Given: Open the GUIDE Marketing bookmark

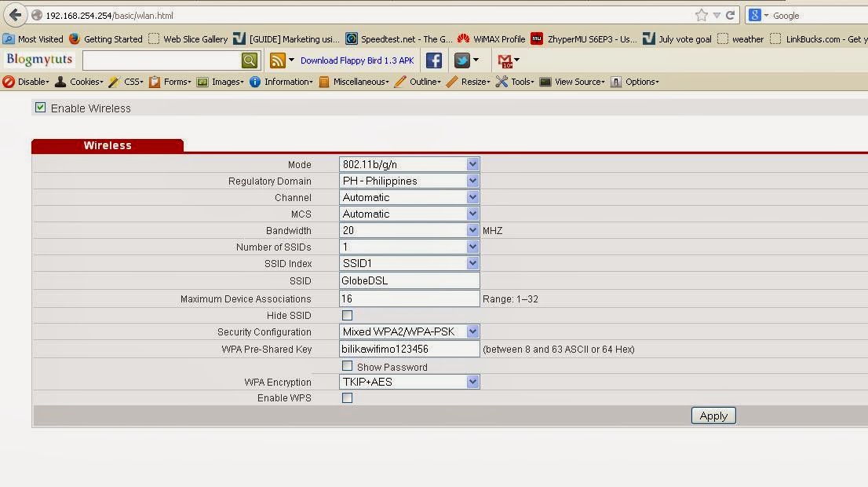Looking at the screenshot, I should (286, 39).
